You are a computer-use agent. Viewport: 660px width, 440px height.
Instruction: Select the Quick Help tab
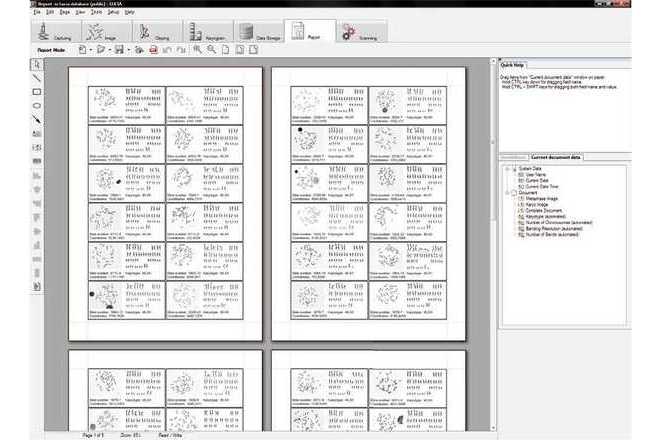[x=512, y=65]
